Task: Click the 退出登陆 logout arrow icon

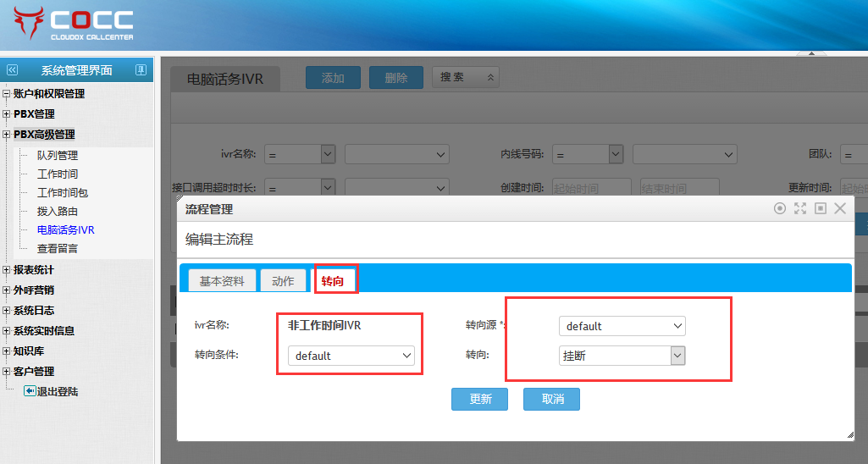Action: [x=30, y=391]
